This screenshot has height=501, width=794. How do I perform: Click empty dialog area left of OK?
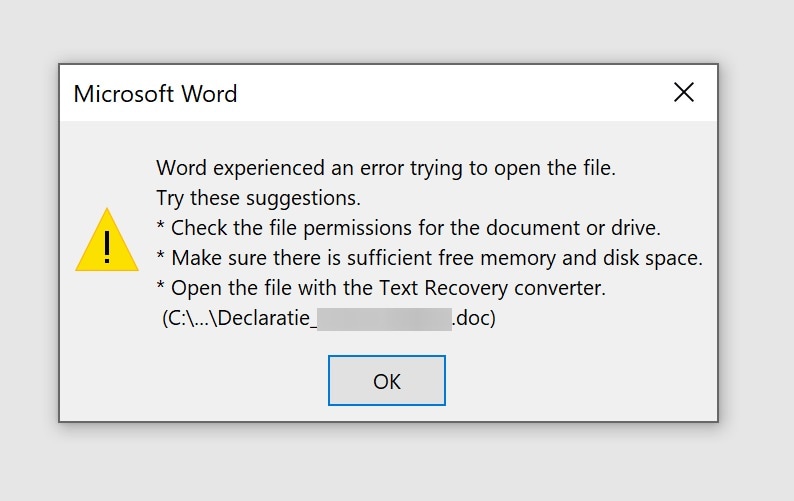[x=200, y=382]
